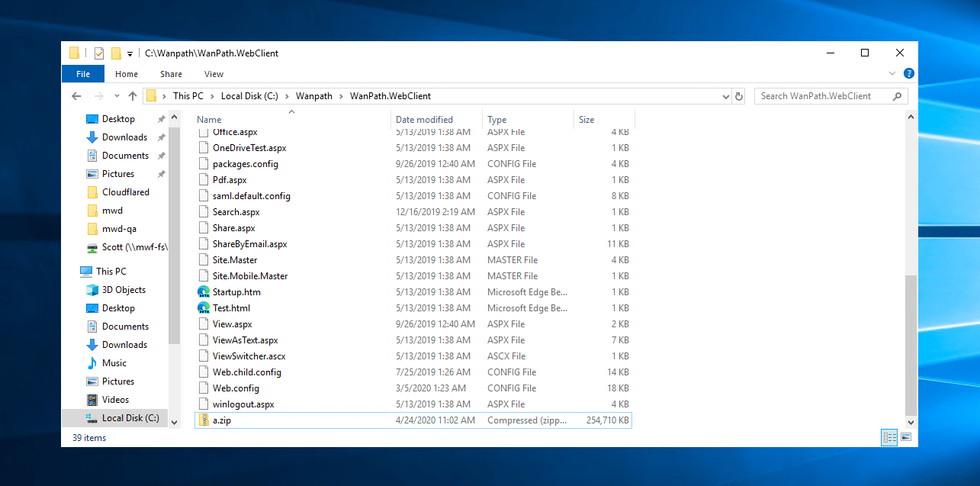Open Recent locations dropdown arrow
This screenshot has height=486, width=980.
tap(117, 97)
